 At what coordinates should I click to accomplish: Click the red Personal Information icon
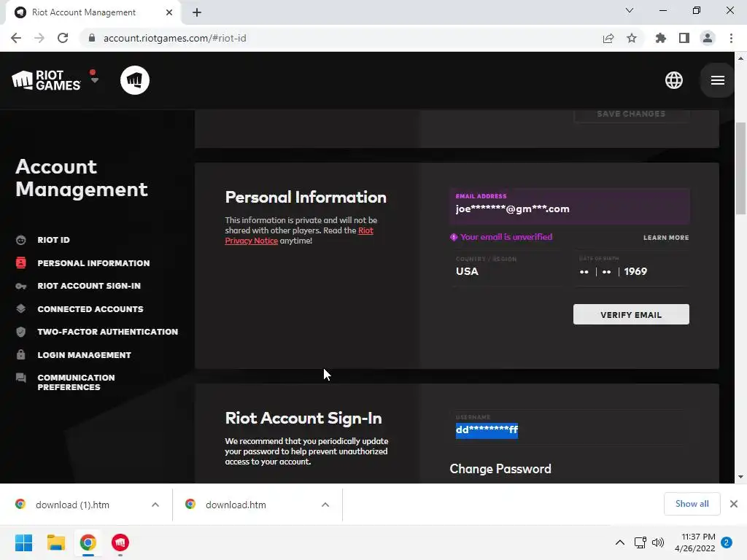(x=21, y=262)
